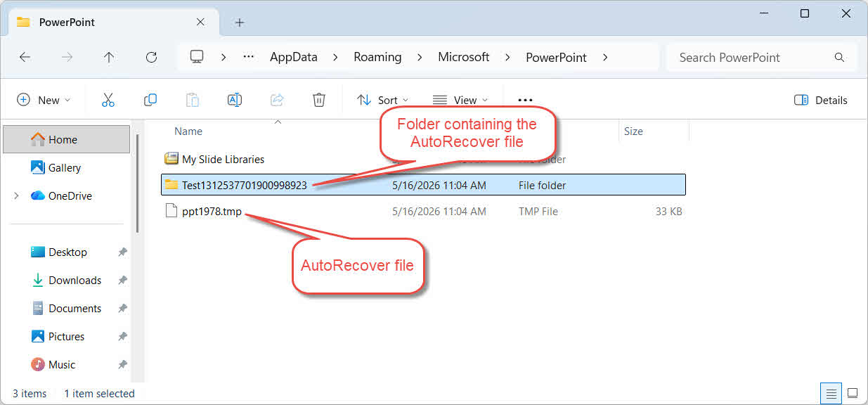Image resolution: width=868 pixels, height=405 pixels.
Task: Click the Back navigation arrow
Action: (25, 58)
